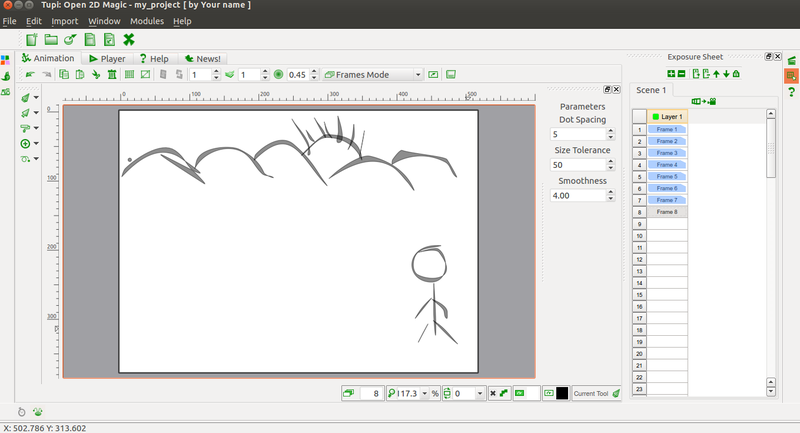Viewport: 800px width, 433px height.
Task: Open the pen properties icon in left sidebar
Action: 6,76
